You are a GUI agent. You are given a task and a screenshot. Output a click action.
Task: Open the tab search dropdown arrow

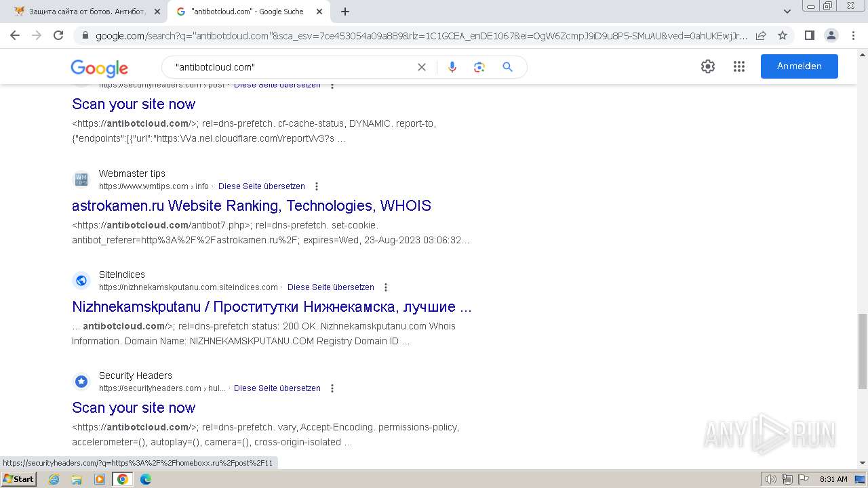pyautogui.click(x=787, y=12)
